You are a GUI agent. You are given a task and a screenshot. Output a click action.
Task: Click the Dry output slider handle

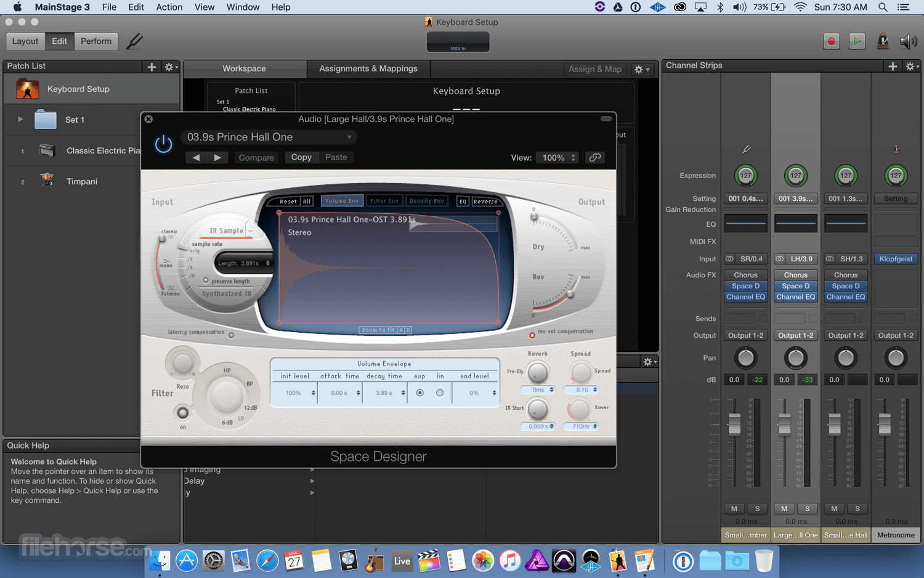tap(534, 217)
